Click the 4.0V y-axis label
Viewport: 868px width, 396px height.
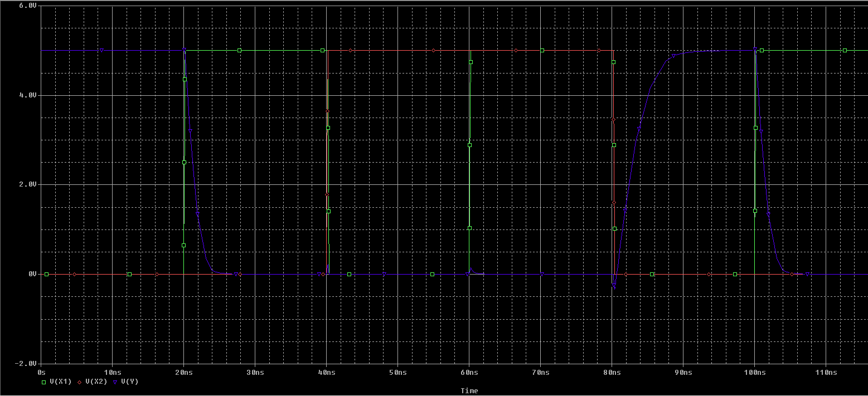click(27, 95)
